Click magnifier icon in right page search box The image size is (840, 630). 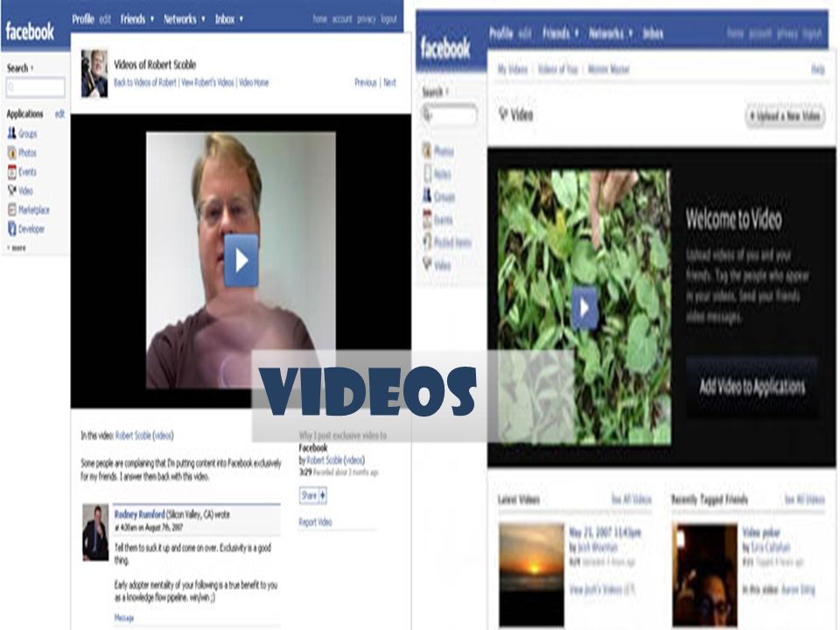(x=428, y=114)
